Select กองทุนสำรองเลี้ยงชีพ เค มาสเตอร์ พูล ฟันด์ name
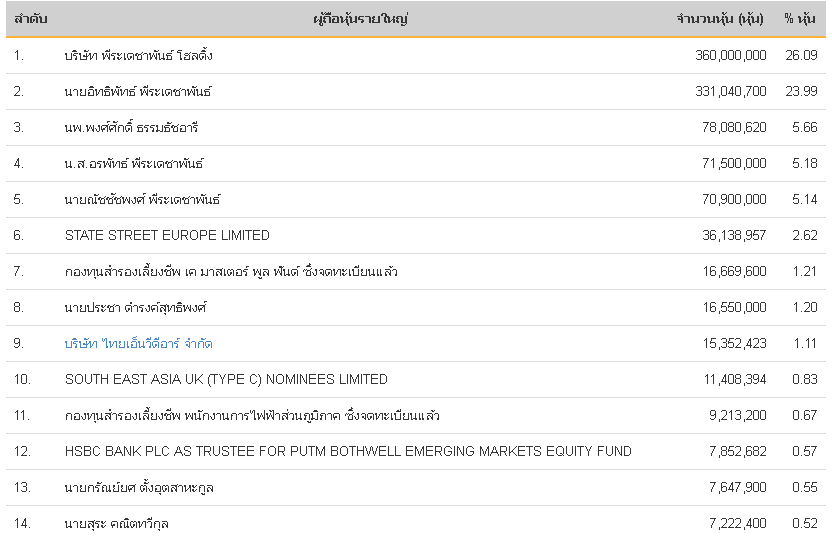Screen dimensions: 832x541 click(231, 272)
